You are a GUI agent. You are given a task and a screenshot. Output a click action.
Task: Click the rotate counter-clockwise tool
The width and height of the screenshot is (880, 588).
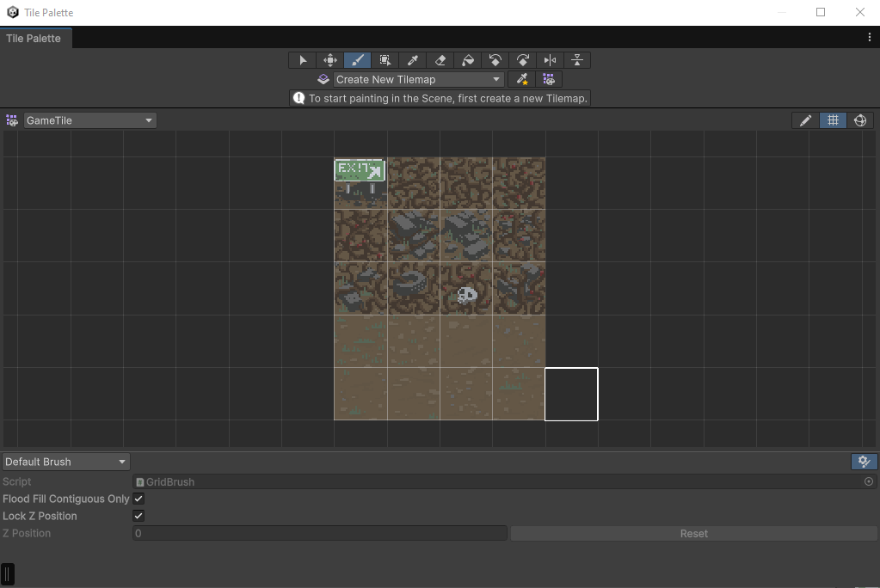(495, 60)
